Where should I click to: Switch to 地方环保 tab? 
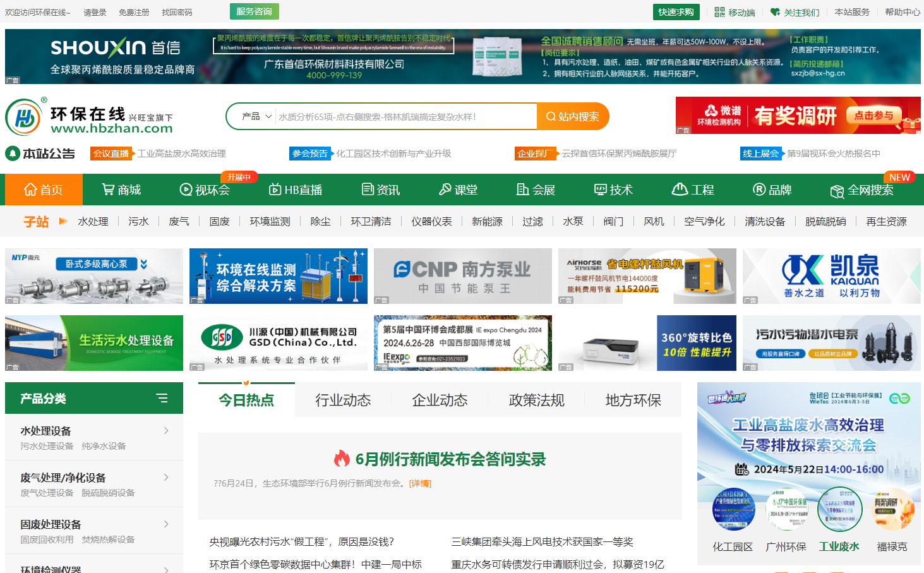633,400
